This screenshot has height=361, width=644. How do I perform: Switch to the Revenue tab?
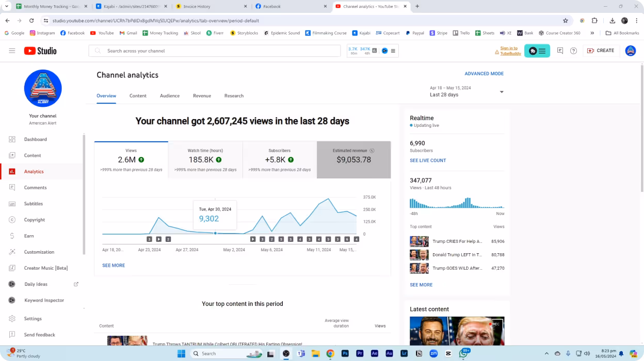point(202,96)
